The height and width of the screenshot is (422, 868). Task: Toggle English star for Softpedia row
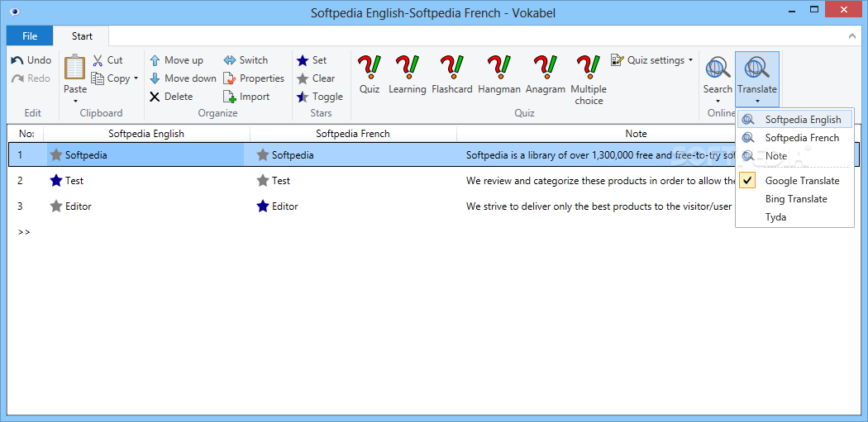point(56,155)
